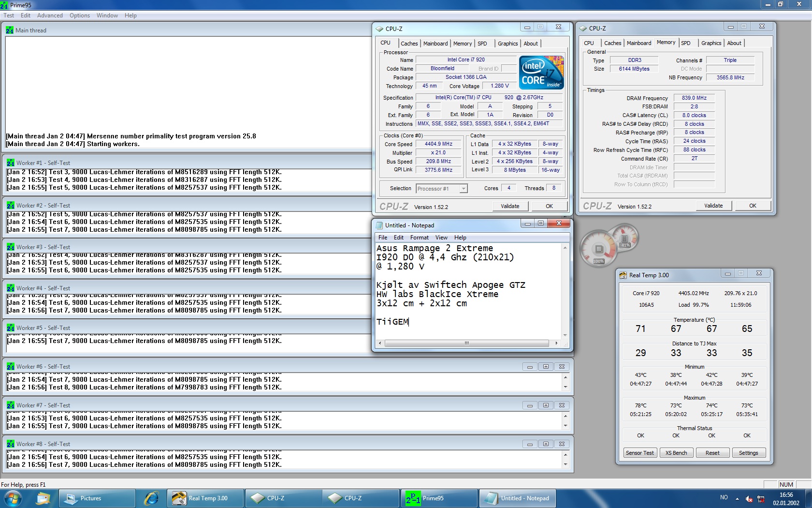
Task: Click the small memory usage gauge gadget
Action: tap(625, 238)
